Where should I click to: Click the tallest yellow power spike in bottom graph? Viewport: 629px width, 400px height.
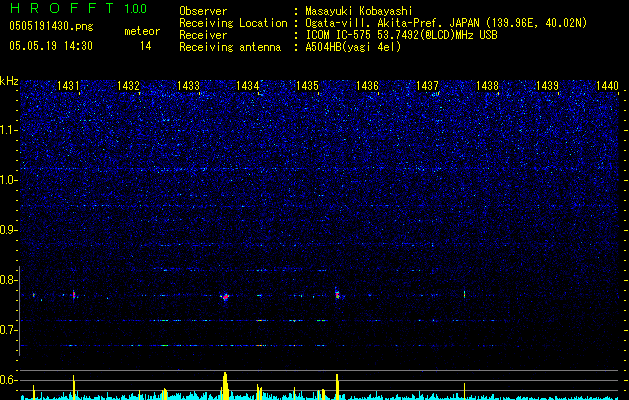tap(225, 386)
